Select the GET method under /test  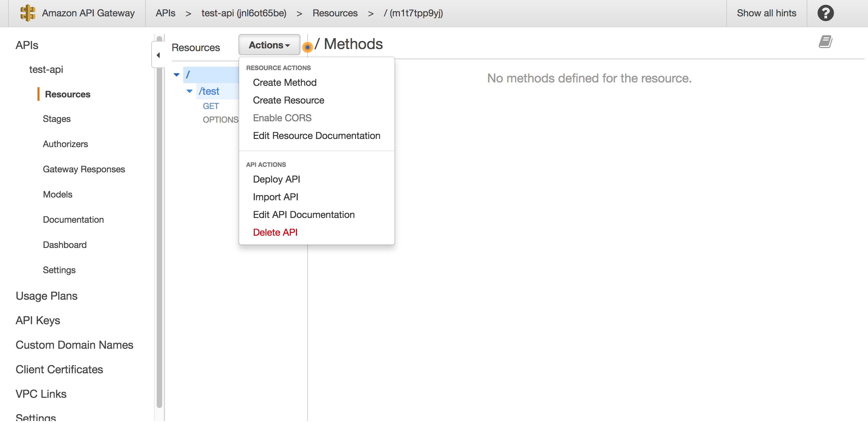[211, 106]
